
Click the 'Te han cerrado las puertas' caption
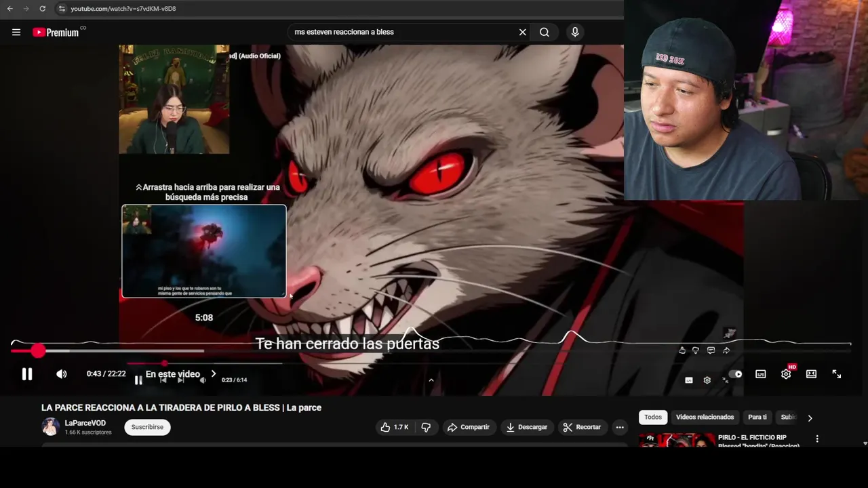[347, 344]
